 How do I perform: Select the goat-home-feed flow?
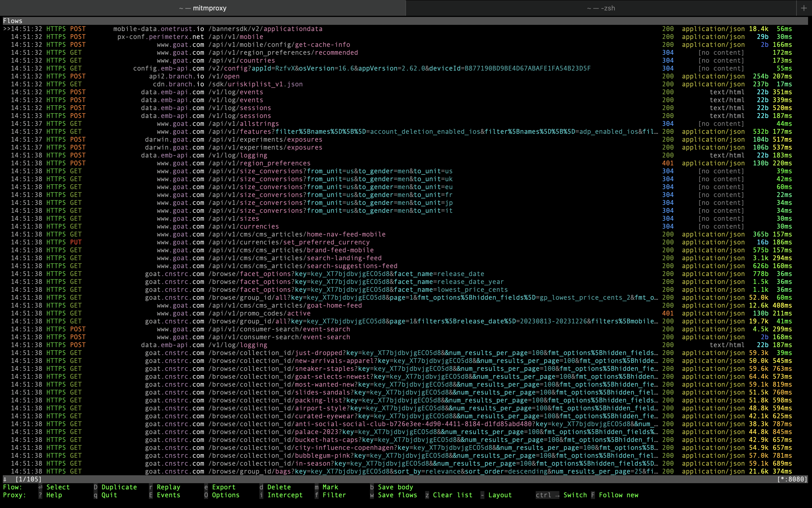point(405,305)
